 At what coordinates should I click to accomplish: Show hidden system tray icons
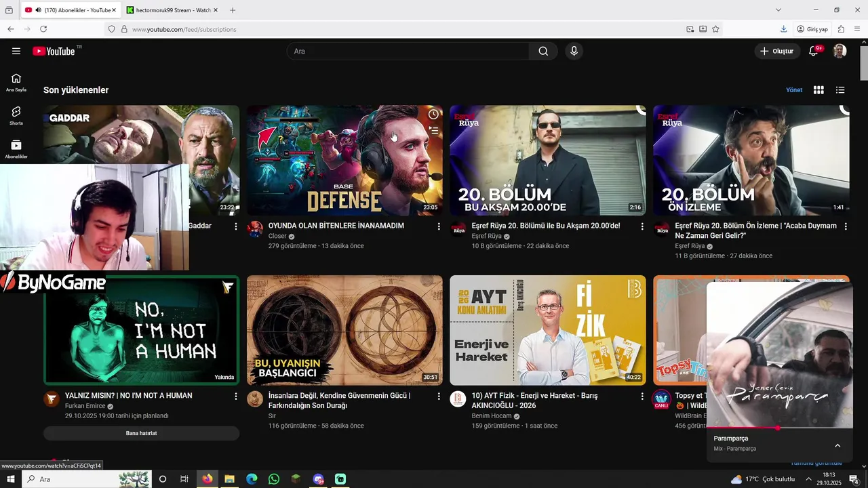(x=808, y=479)
